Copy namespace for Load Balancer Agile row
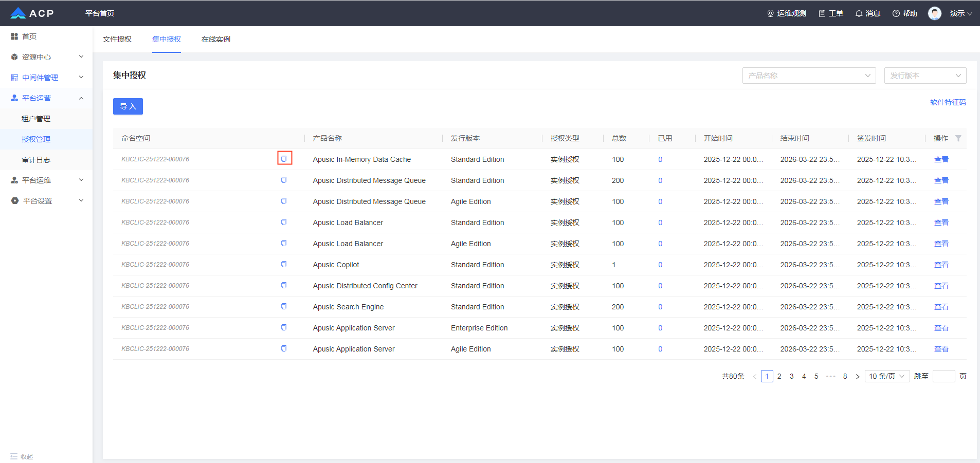 (284, 243)
